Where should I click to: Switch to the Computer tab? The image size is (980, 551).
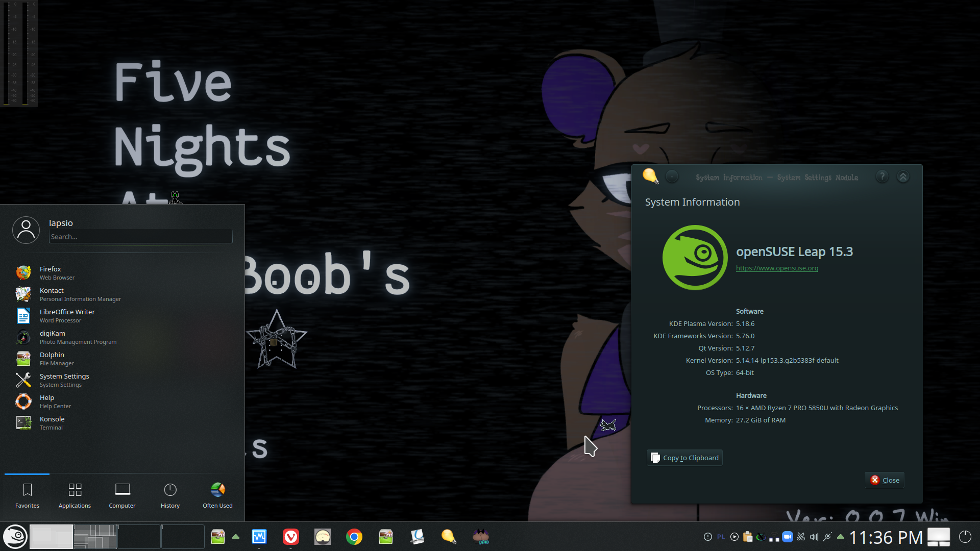pos(122,496)
